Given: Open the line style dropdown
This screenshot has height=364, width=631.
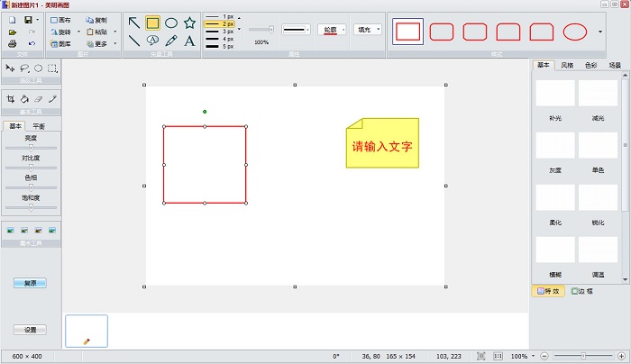Looking at the screenshot, I should (296, 30).
